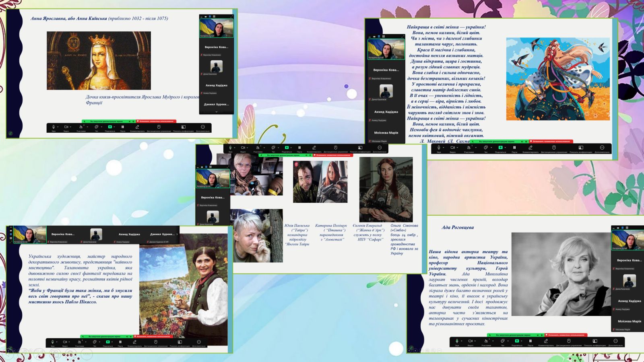644x362 pixels.
Task: Click More options icon in Anna Yaroslavna slide toolbar
Action: 203,127
